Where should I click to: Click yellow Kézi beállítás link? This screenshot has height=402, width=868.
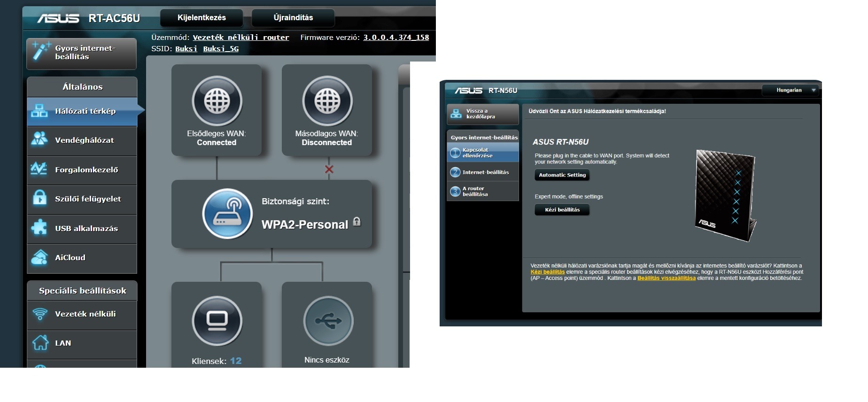click(548, 272)
